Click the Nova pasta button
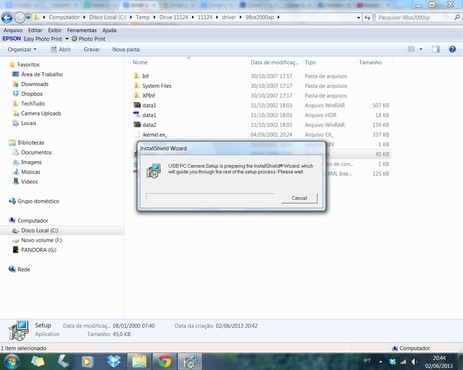Viewport: 463px width, 370px height. [126, 49]
